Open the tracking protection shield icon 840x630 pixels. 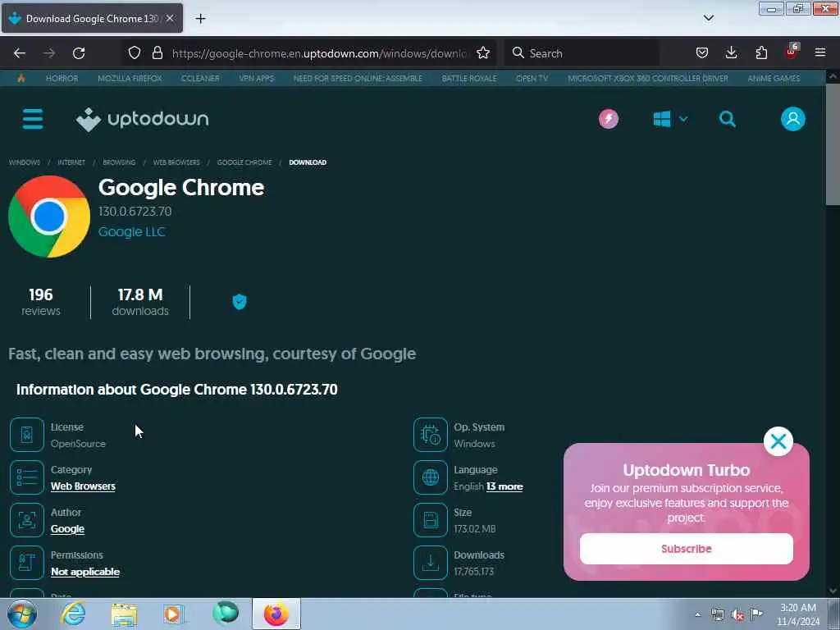pos(135,52)
